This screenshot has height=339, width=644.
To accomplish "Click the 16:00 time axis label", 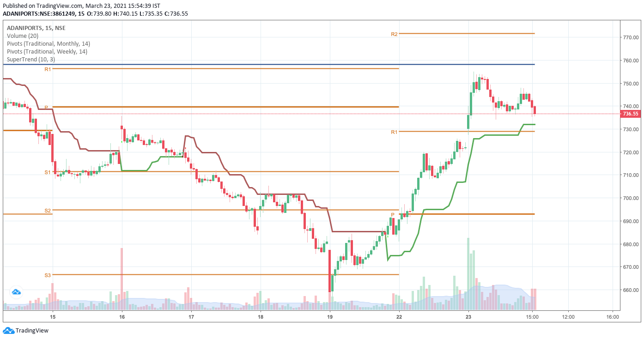I will [613, 317].
